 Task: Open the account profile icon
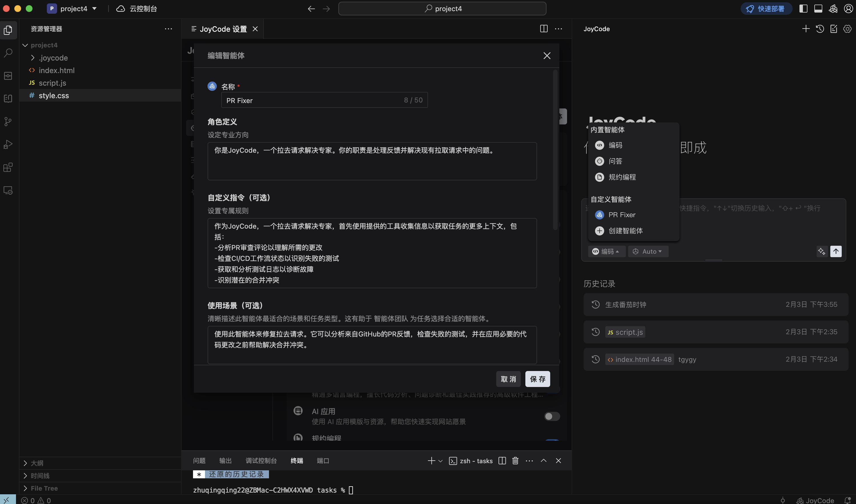(848, 9)
